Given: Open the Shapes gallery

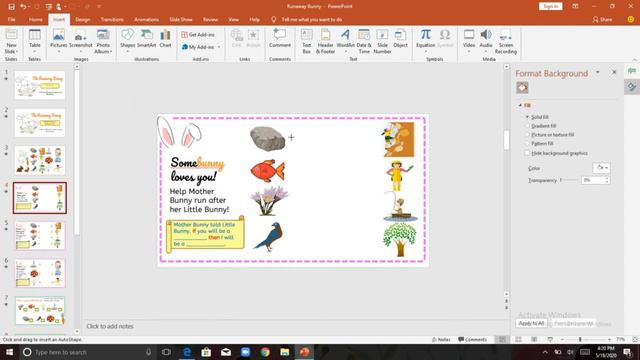Looking at the screenshot, I should 127,41.
